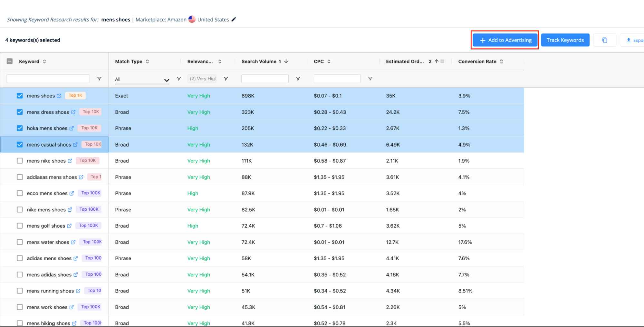This screenshot has width=644, height=327.
Task: Open external link for mens shoes keyword
Action: point(59,96)
